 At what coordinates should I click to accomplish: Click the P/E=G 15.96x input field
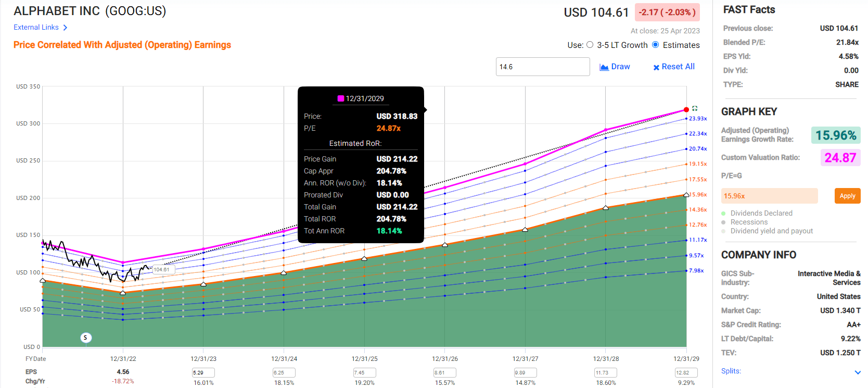[769, 196]
